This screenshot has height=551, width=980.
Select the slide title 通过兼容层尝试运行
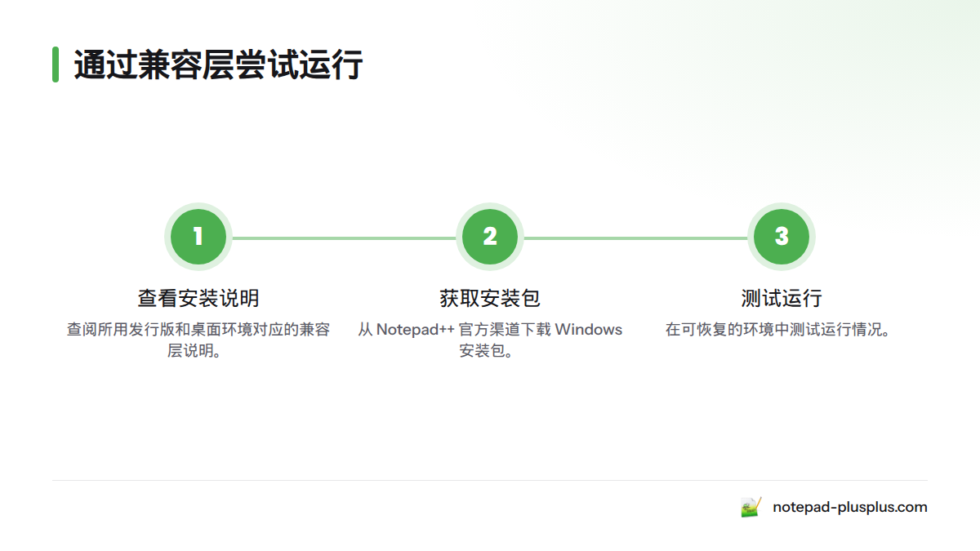(x=218, y=64)
